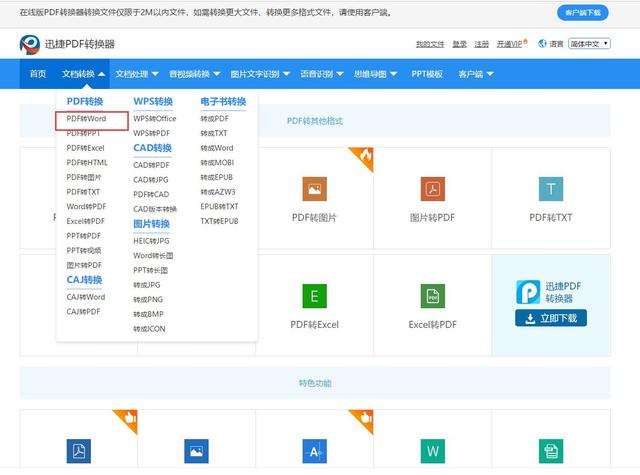
Task: Click the blue PDF document icon under 特色功能
Action: click(x=79, y=451)
